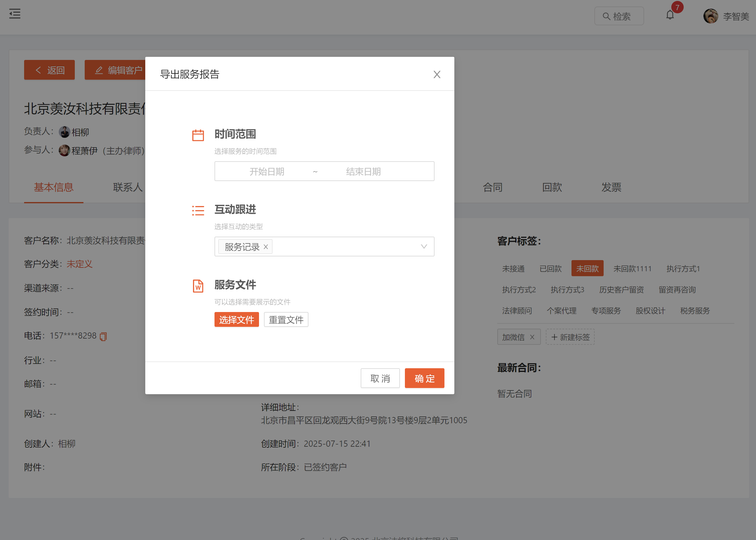This screenshot has width=756, height=540.
Task: Copy the phone number with copy icon
Action: click(x=104, y=336)
